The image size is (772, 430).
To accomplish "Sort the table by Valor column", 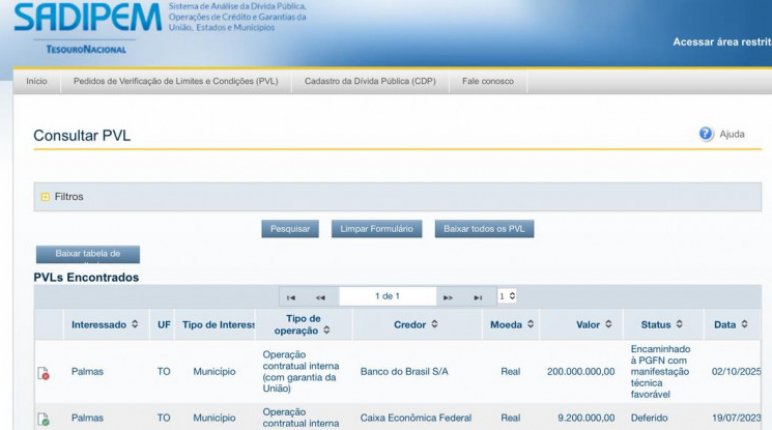I will 594,325.
